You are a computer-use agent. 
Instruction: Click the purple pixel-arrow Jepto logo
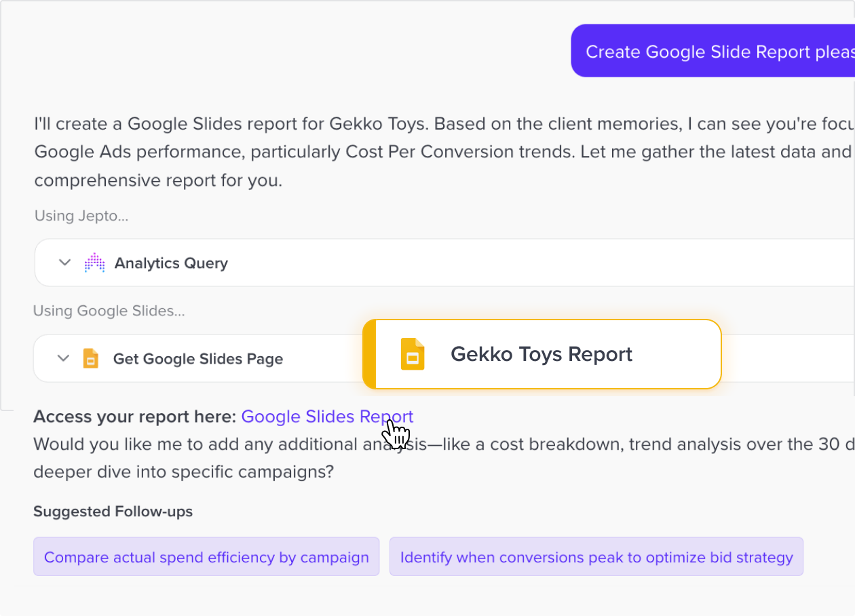[x=94, y=263]
